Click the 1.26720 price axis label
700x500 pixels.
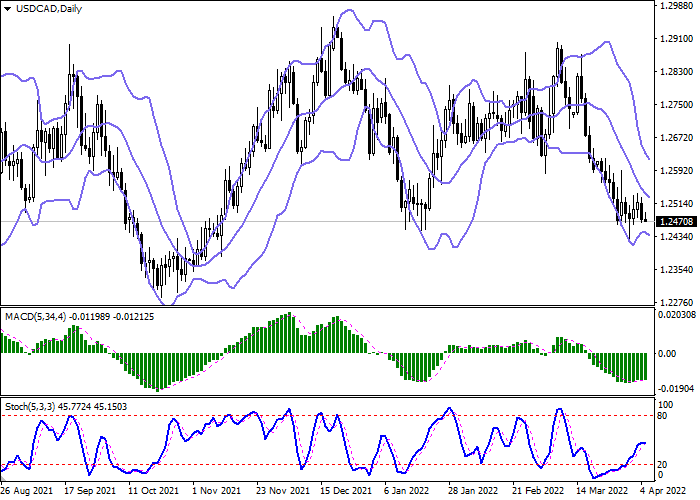click(677, 138)
